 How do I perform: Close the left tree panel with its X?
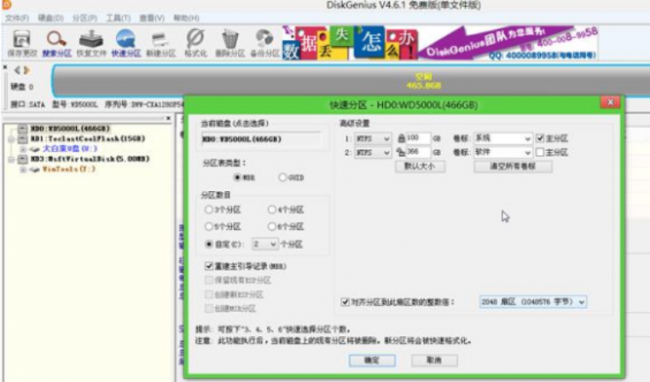(168, 118)
